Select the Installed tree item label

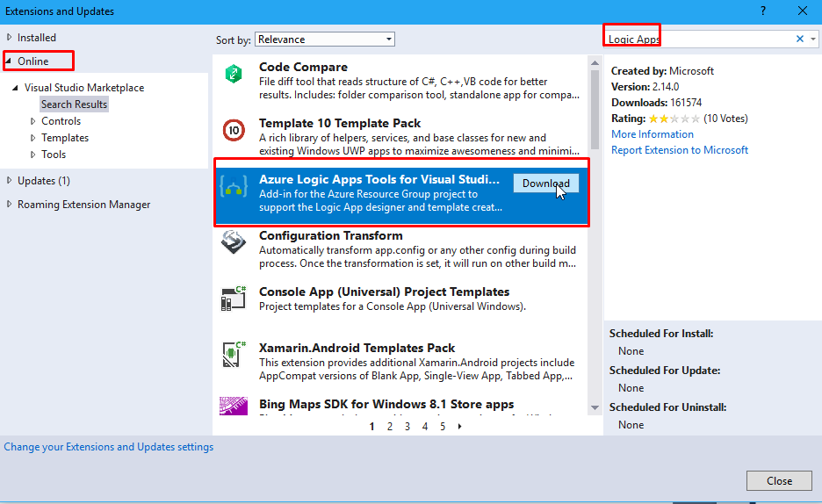[x=37, y=38]
